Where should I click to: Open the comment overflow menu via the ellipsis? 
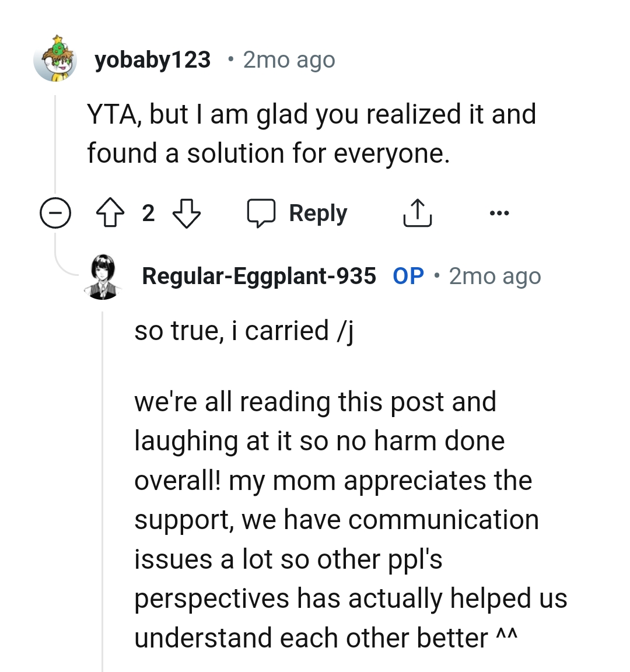500,212
